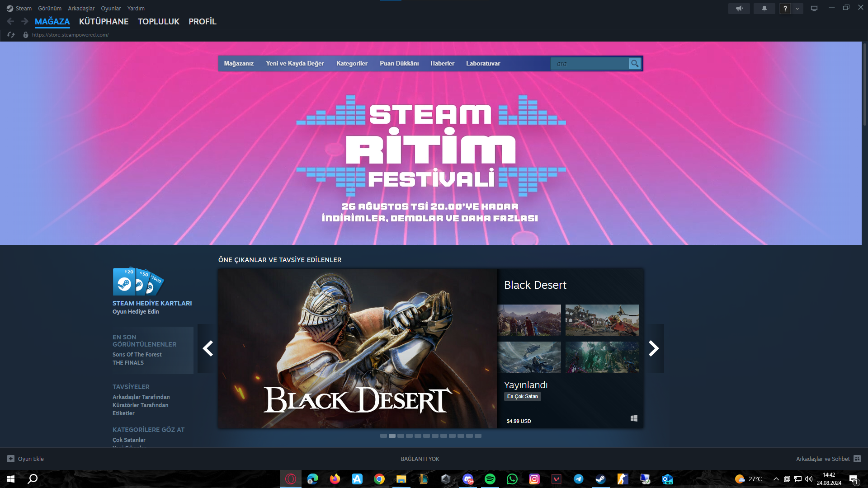The width and height of the screenshot is (868, 488).
Task: Open Yeni ve Kayda Değer menu
Action: pyautogui.click(x=295, y=64)
